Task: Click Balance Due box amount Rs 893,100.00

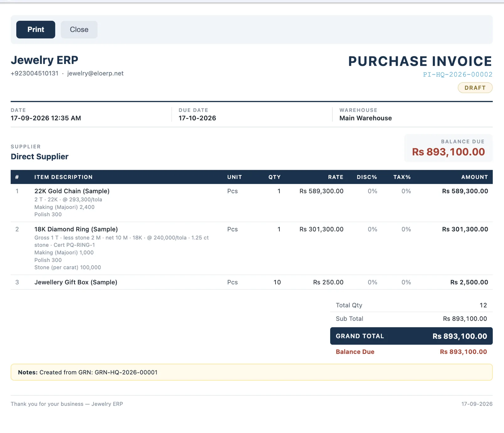Action: pyautogui.click(x=448, y=152)
